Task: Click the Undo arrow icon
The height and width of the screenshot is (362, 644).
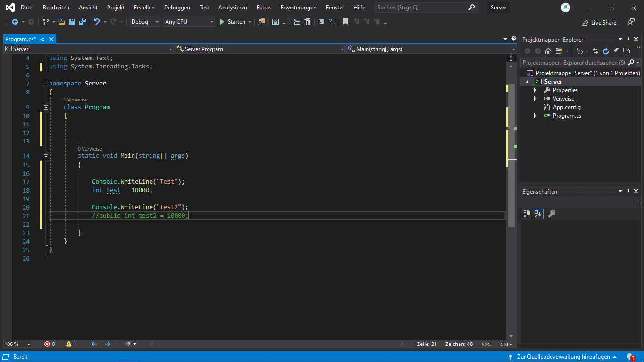Action: pyautogui.click(x=97, y=22)
